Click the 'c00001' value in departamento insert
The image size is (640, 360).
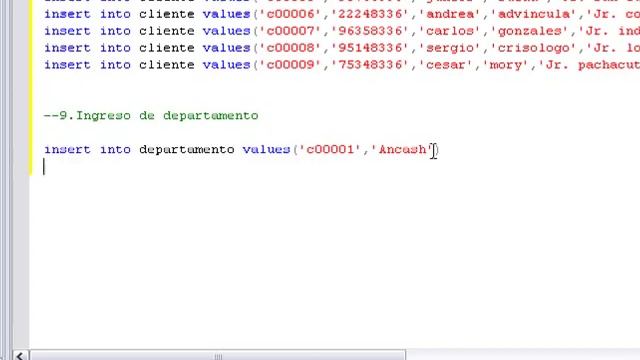point(330,149)
